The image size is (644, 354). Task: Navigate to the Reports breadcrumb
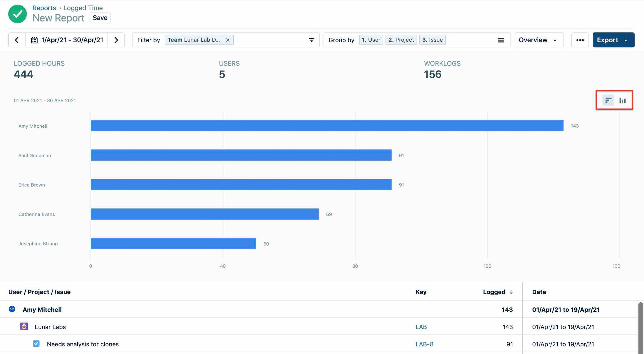(x=44, y=8)
